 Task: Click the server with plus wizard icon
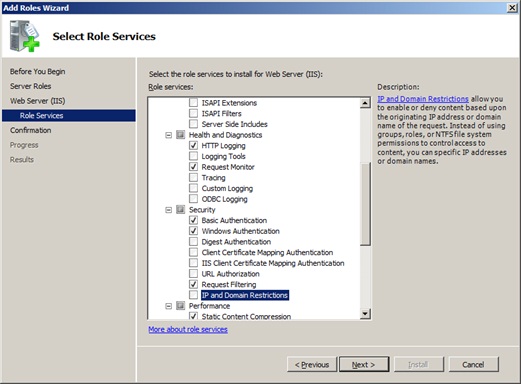click(x=24, y=36)
